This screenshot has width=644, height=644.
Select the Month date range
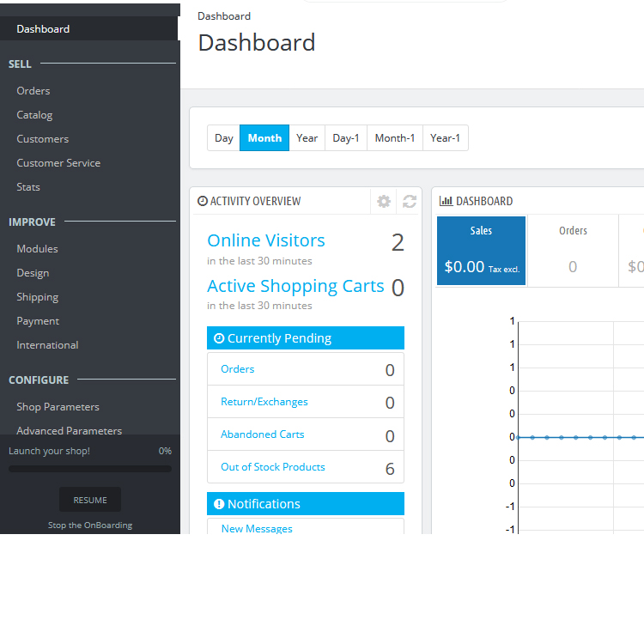pos(264,138)
